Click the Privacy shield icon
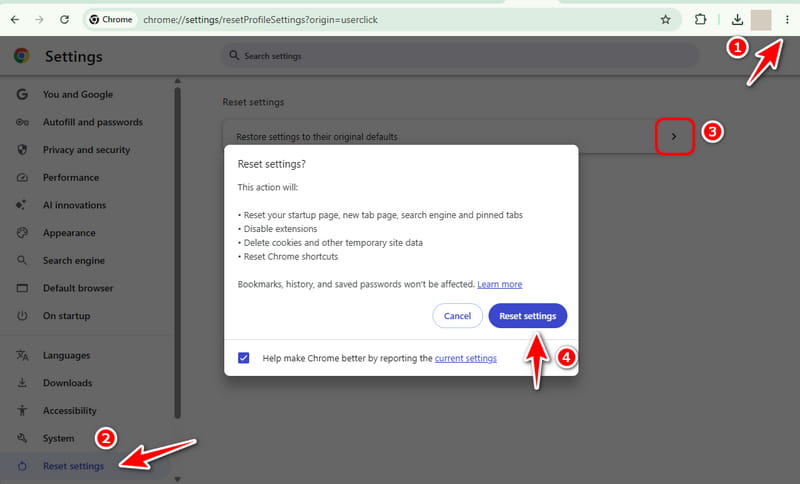Image resolution: width=800 pixels, height=484 pixels. pyautogui.click(x=22, y=149)
